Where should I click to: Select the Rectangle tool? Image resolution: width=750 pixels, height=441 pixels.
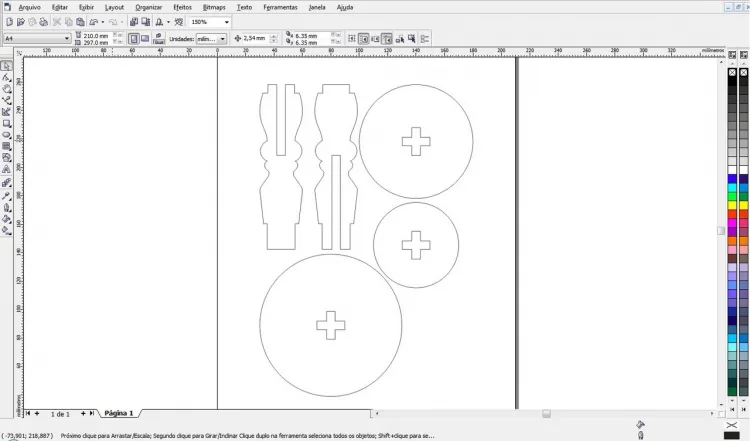(6, 123)
